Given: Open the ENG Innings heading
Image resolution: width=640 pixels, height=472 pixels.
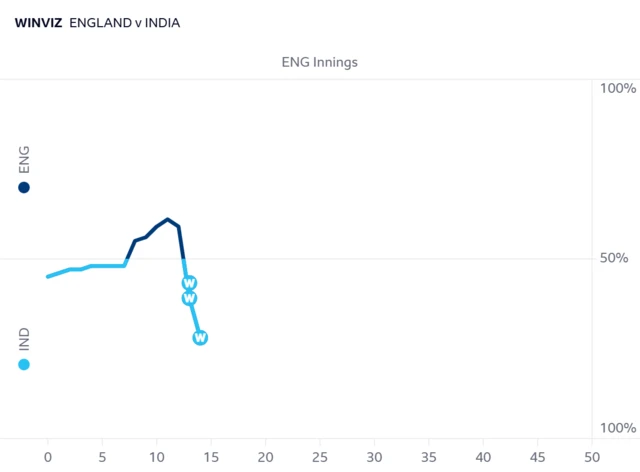Looking at the screenshot, I should tap(320, 62).
